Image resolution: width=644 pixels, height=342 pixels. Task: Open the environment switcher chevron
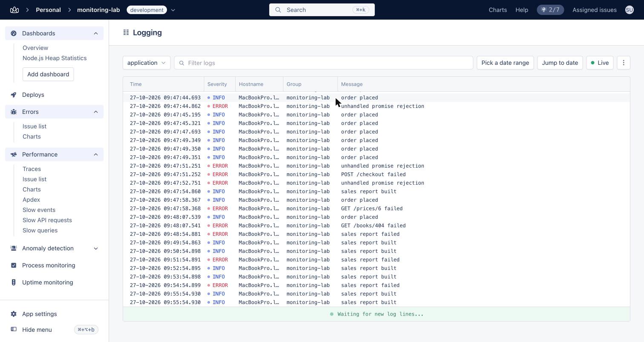pyautogui.click(x=173, y=10)
